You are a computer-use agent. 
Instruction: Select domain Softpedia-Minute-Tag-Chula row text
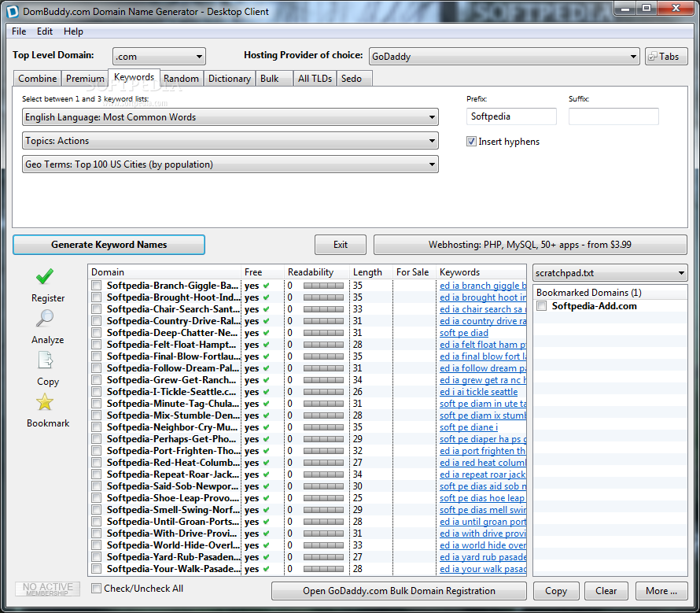pyautogui.click(x=173, y=404)
